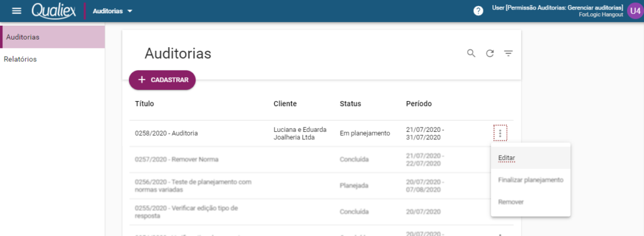This screenshot has height=236, width=644.
Task: Click the Planejada status cell
Action: click(x=353, y=186)
